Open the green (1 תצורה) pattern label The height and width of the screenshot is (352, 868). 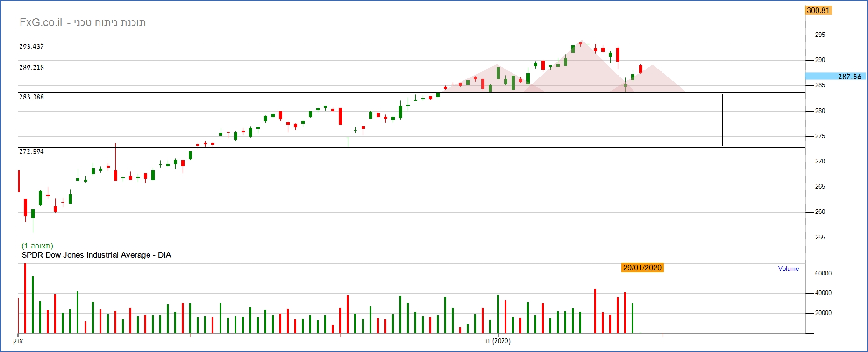coord(37,246)
